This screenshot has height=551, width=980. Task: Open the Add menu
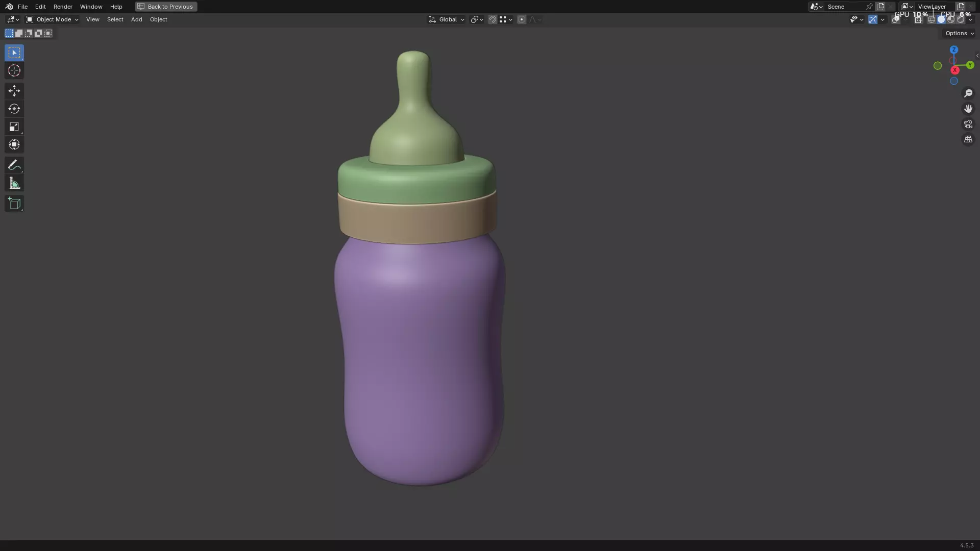[x=136, y=19]
